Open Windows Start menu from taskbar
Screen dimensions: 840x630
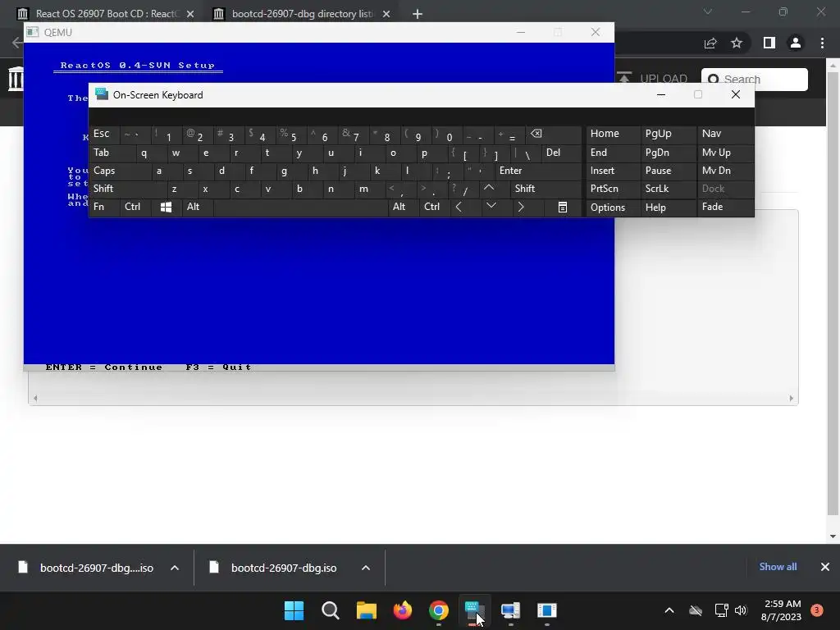coord(294,610)
